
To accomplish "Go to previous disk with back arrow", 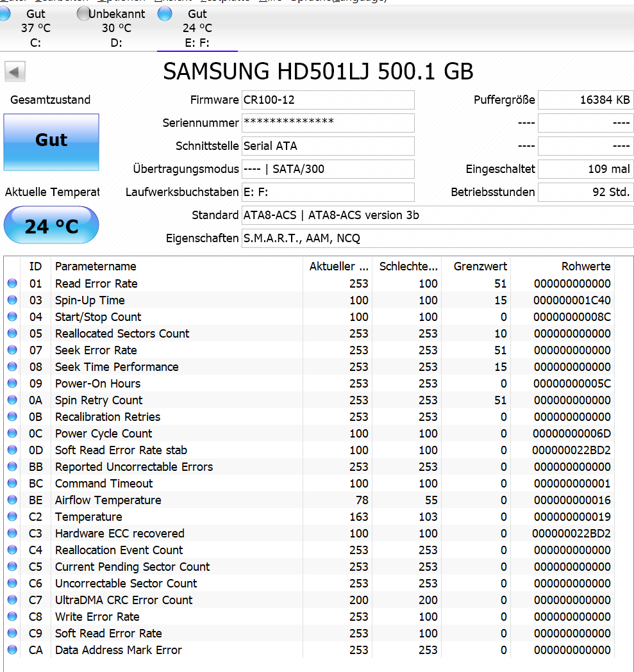I will pos(15,72).
